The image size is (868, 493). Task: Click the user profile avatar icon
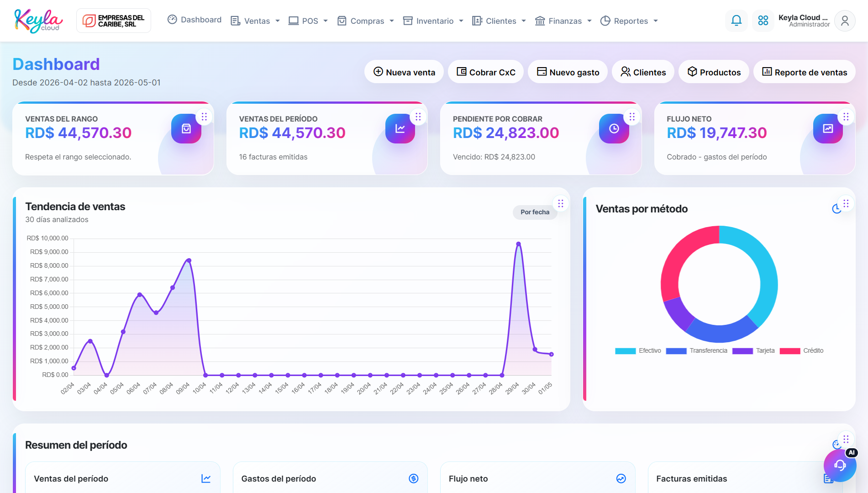click(x=845, y=21)
